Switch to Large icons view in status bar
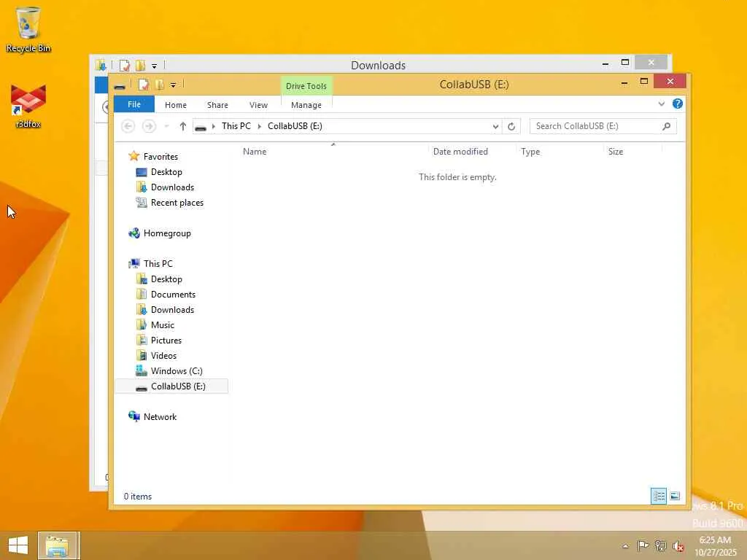Viewport: 747px width, 560px height. [x=675, y=496]
